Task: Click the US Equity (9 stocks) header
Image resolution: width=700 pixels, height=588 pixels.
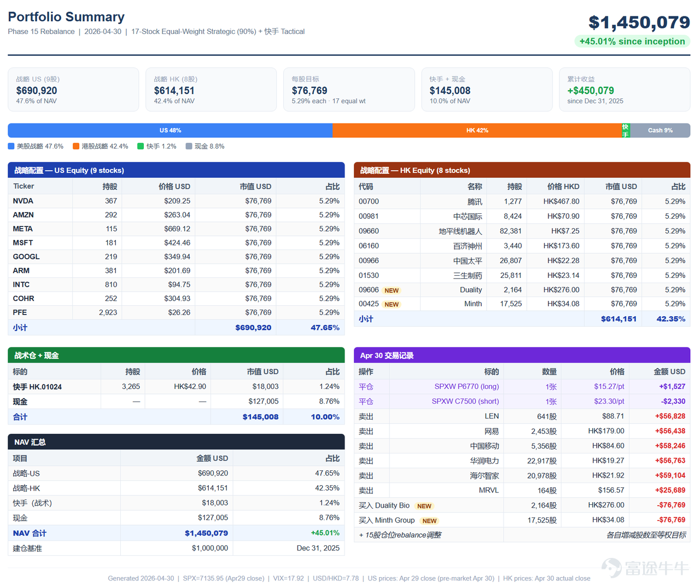Action: [176, 170]
